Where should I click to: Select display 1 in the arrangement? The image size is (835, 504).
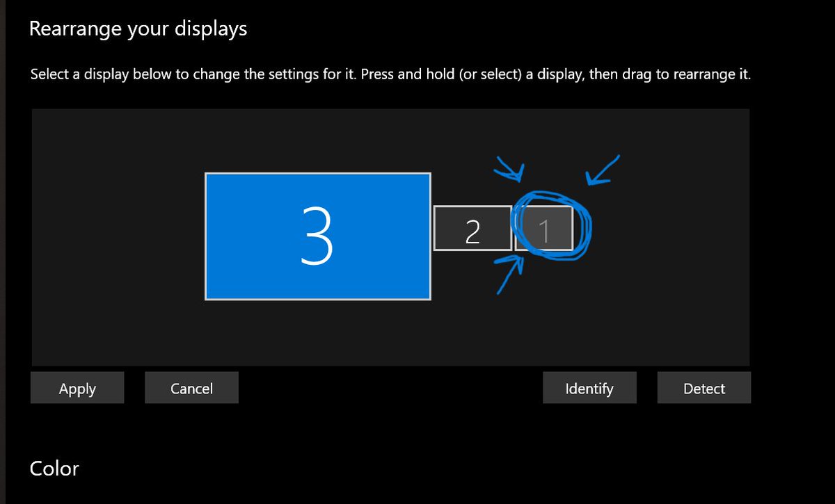click(544, 228)
